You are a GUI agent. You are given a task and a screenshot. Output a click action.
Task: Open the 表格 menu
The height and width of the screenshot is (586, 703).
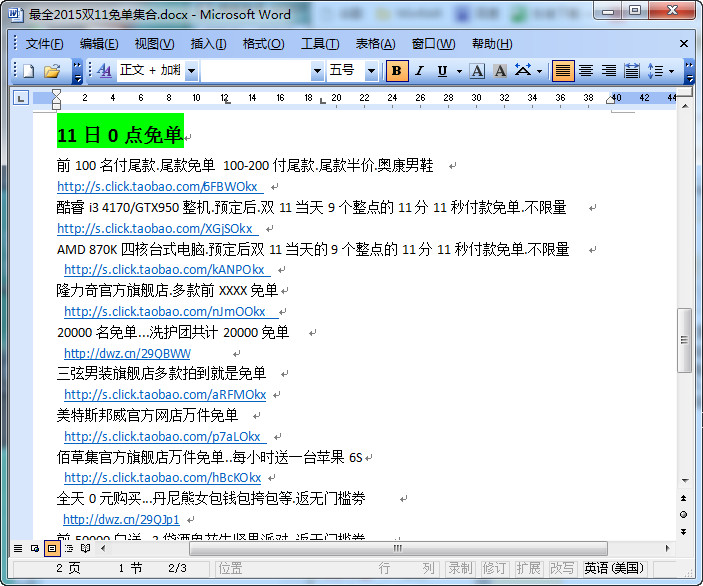[376, 44]
